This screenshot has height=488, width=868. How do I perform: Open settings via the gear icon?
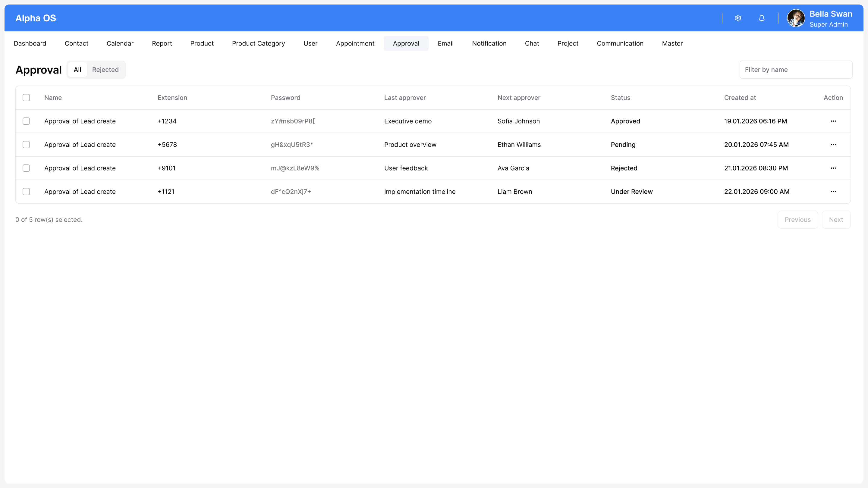pyautogui.click(x=738, y=18)
